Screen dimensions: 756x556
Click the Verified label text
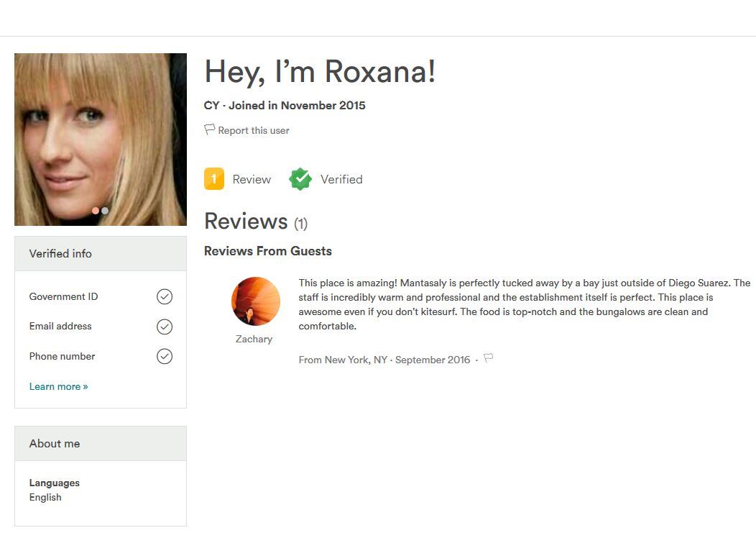[x=341, y=179]
